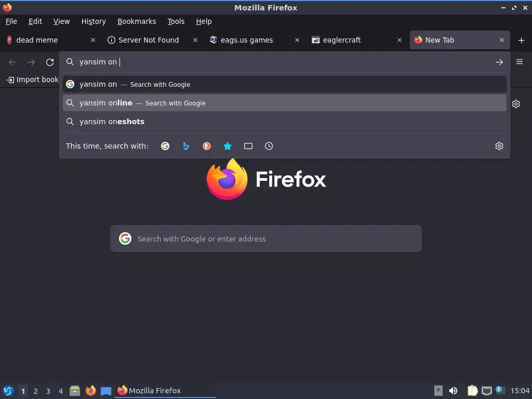Go back one page
This screenshot has width=532, height=399.
pyautogui.click(x=12, y=62)
